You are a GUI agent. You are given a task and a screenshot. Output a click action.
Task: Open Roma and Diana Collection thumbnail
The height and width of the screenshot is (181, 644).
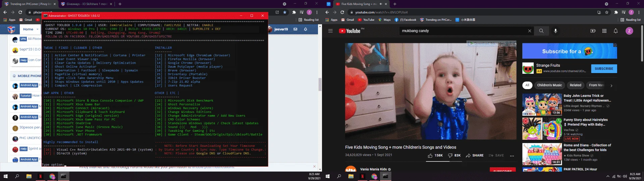(542, 154)
